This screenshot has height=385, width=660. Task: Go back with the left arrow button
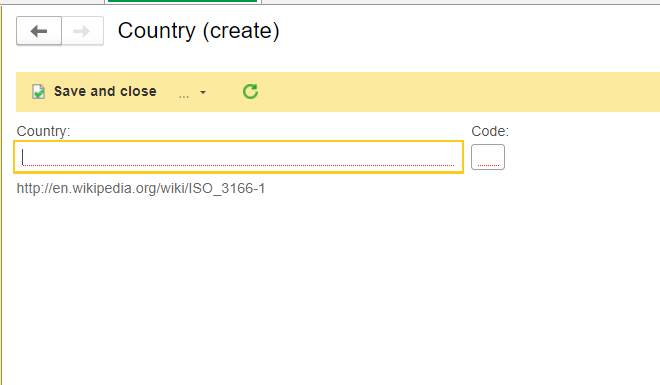(39, 31)
